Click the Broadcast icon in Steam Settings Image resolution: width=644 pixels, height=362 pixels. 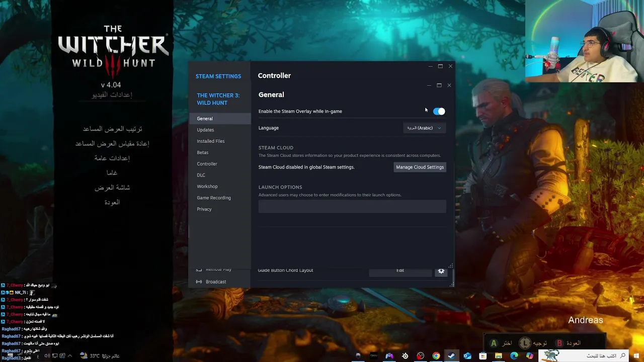click(199, 282)
